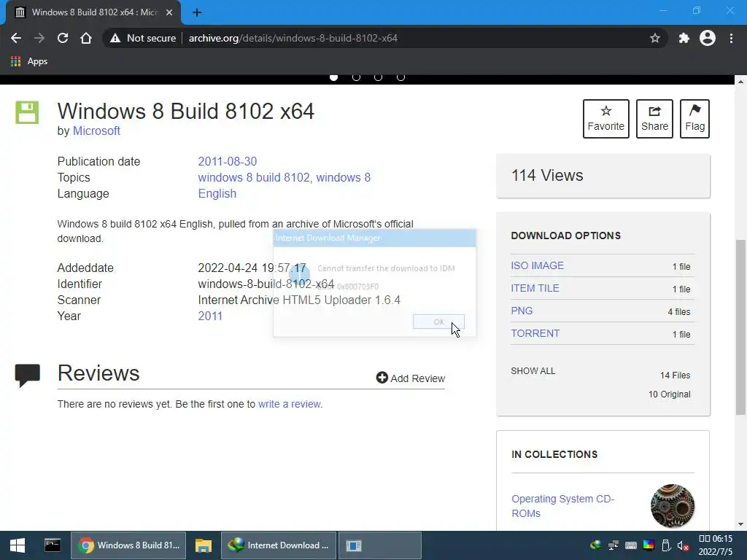Viewport: 747px width, 560px height.
Task: Click the gears collection thumbnail
Action: coord(672,506)
